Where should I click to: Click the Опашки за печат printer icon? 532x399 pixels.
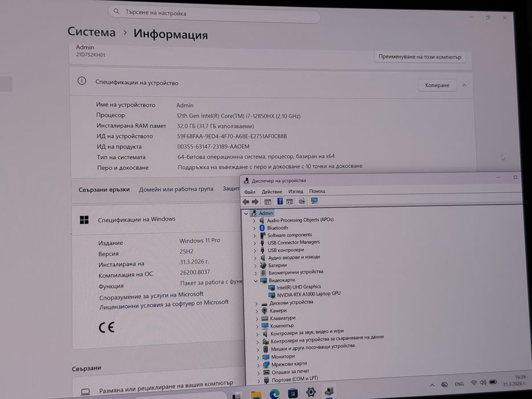pyautogui.click(x=266, y=372)
